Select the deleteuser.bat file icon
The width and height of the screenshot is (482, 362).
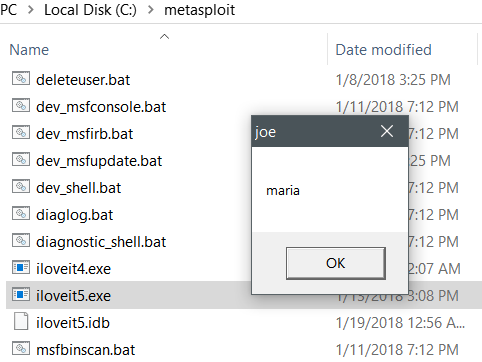[x=21, y=79]
